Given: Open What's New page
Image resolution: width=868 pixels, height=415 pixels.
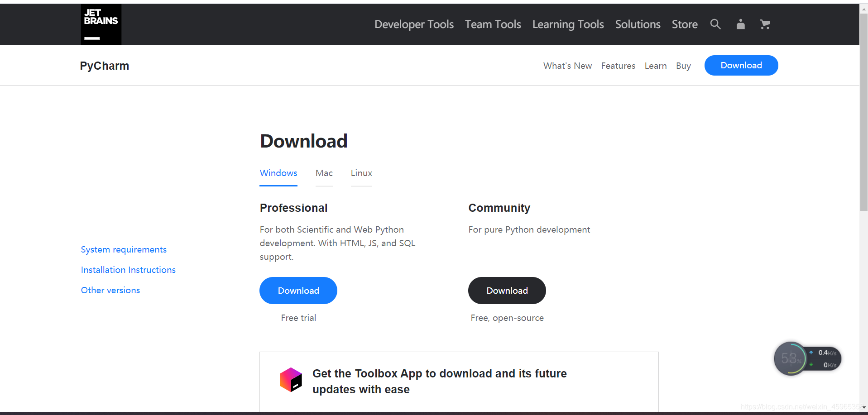Looking at the screenshot, I should (567, 66).
